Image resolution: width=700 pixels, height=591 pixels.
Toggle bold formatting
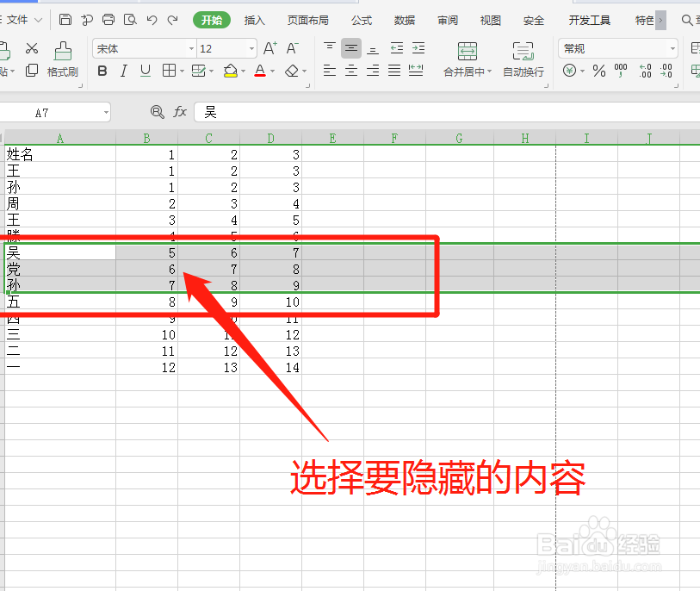pos(102,71)
